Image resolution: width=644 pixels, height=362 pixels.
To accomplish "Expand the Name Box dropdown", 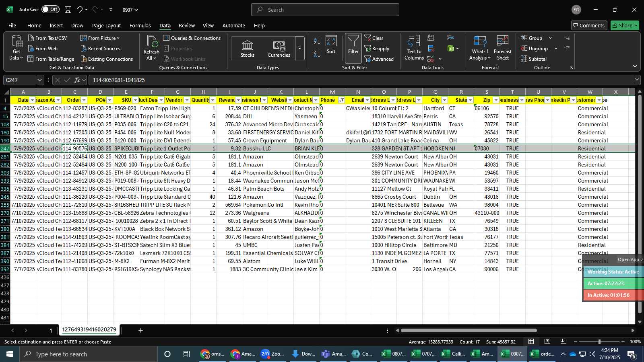I will [39, 80].
